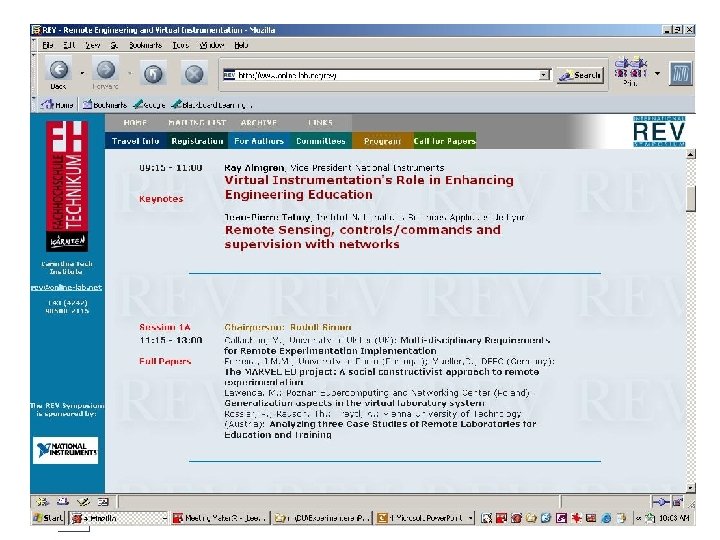The width and height of the screenshot is (720, 540).
Task: Open the Edit menu
Action: (x=69, y=45)
